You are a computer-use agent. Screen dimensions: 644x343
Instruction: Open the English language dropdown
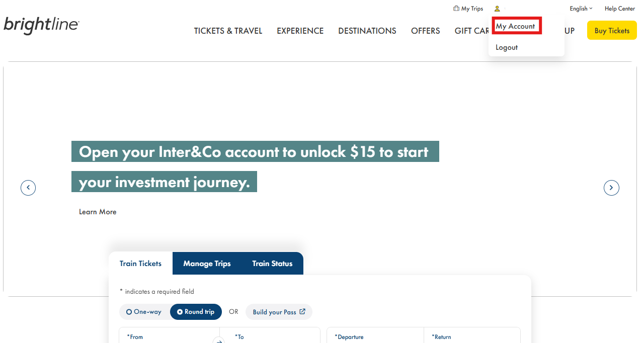(x=581, y=9)
